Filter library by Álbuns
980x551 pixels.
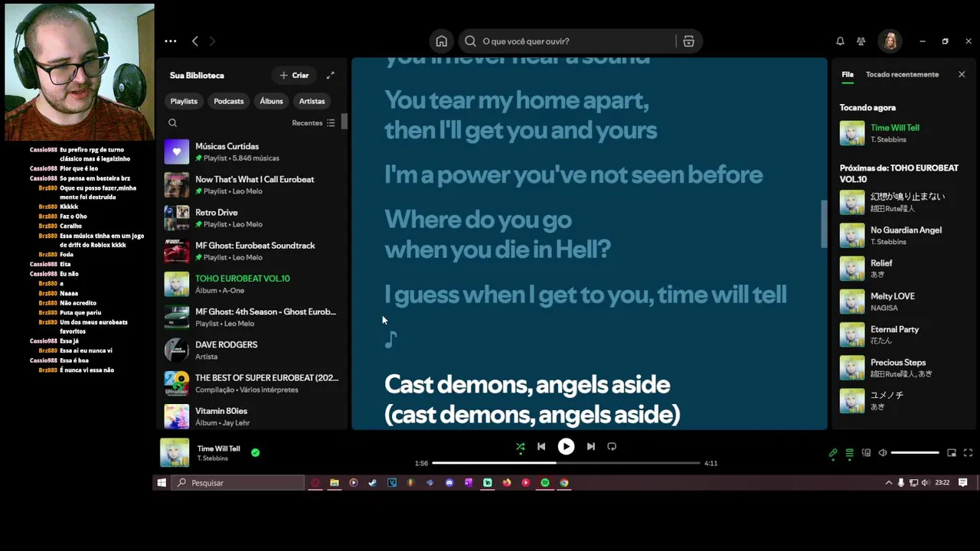click(x=271, y=101)
